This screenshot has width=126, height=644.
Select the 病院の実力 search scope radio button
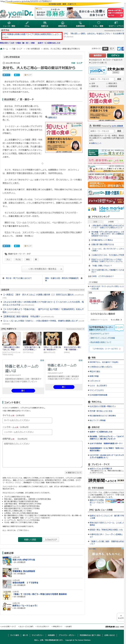click(x=107, y=83)
